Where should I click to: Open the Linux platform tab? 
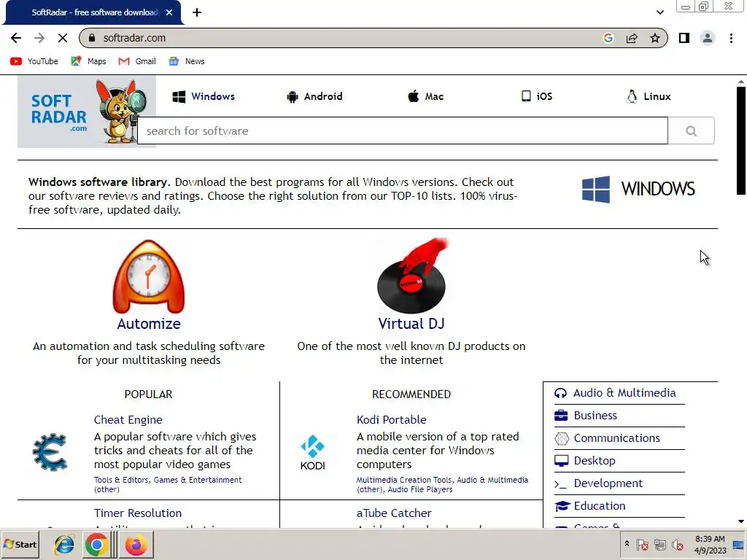pyautogui.click(x=648, y=97)
